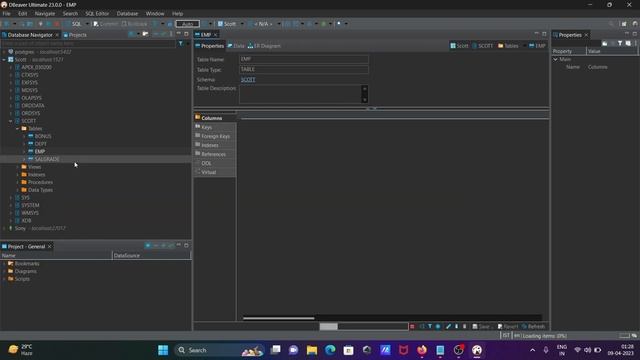Open the File menu
Screen dimensions: 640x360
(x=7, y=13)
